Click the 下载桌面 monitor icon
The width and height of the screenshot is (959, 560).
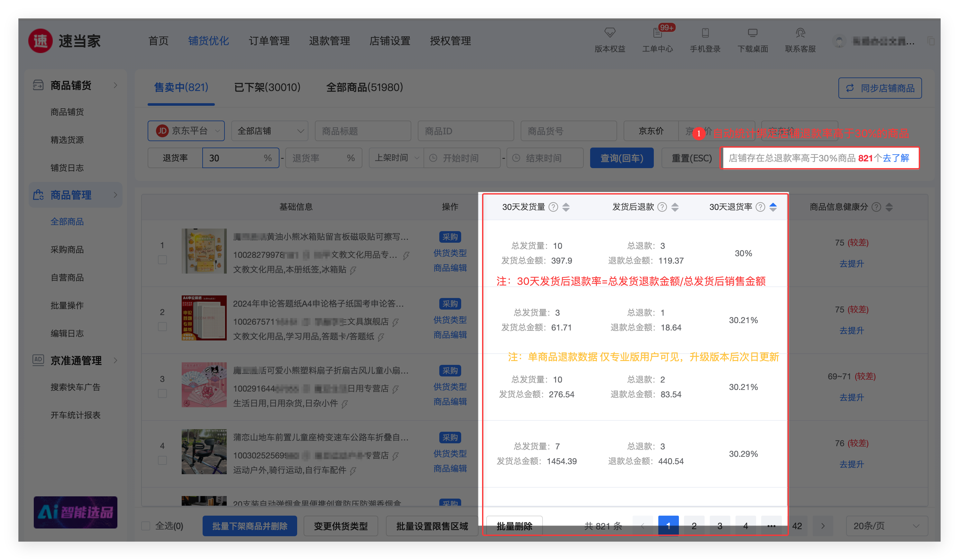point(752,33)
